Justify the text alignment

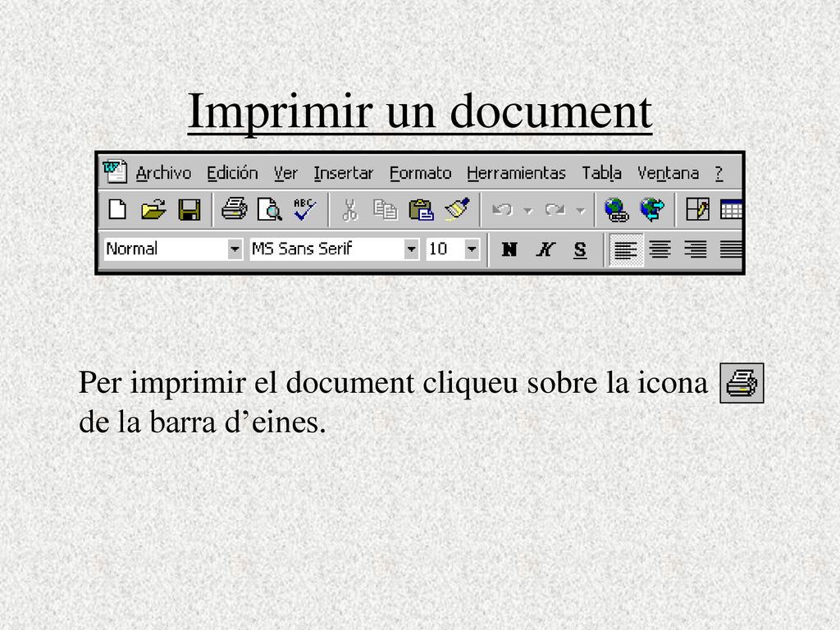coord(731,249)
